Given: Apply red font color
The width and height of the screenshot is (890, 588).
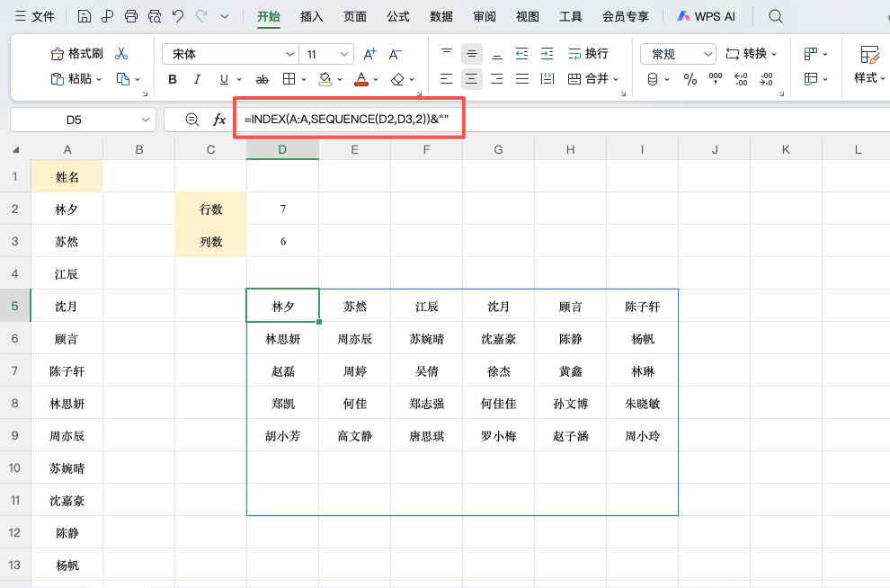Looking at the screenshot, I should point(361,79).
